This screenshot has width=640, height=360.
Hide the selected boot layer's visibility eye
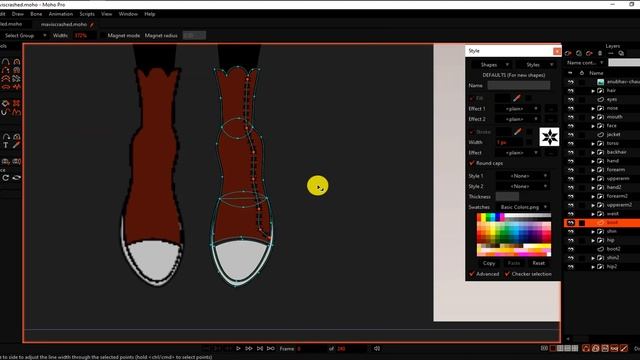coord(571,222)
